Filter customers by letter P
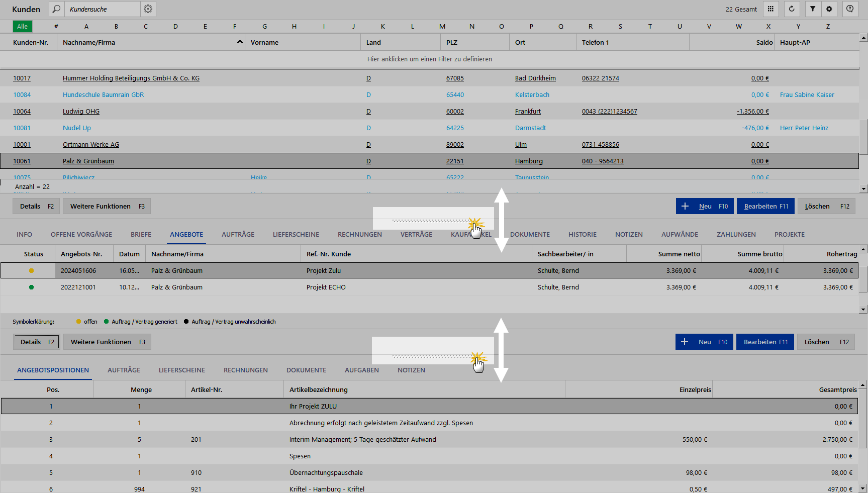 [531, 27]
